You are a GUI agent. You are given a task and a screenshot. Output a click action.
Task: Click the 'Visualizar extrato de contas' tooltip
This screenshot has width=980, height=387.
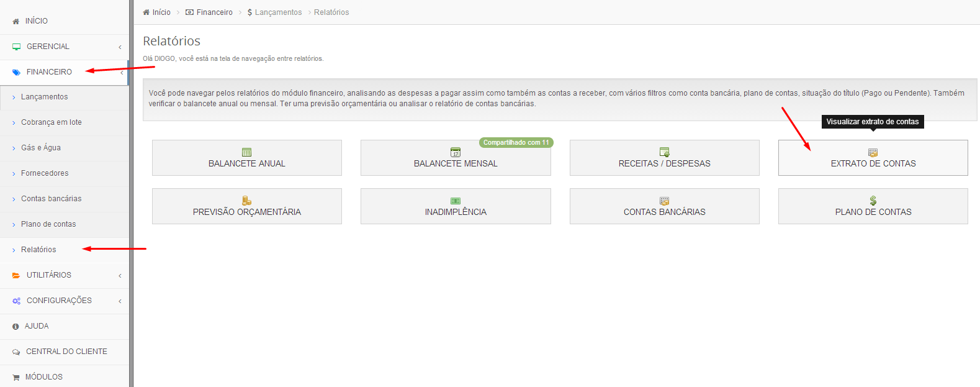[873, 122]
